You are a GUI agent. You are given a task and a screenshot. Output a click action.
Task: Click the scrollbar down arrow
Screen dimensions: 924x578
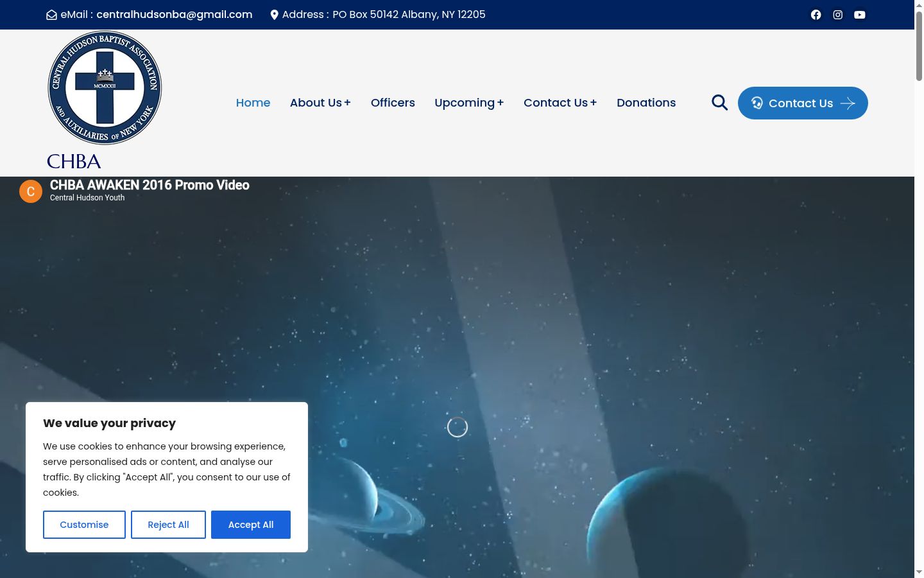[919, 572]
